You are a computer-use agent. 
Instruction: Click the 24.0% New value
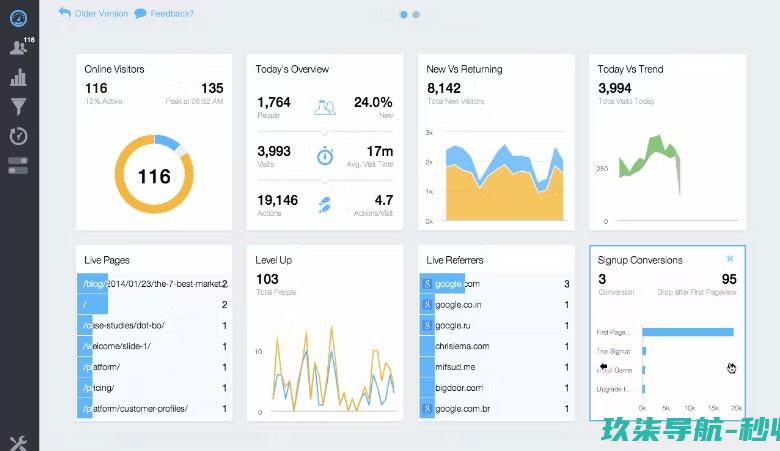point(373,102)
